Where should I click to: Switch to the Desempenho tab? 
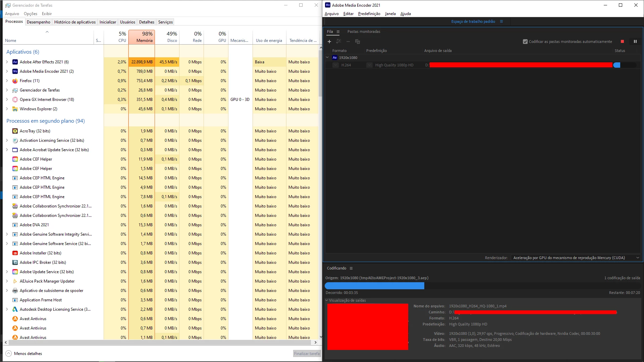(x=39, y=22)
